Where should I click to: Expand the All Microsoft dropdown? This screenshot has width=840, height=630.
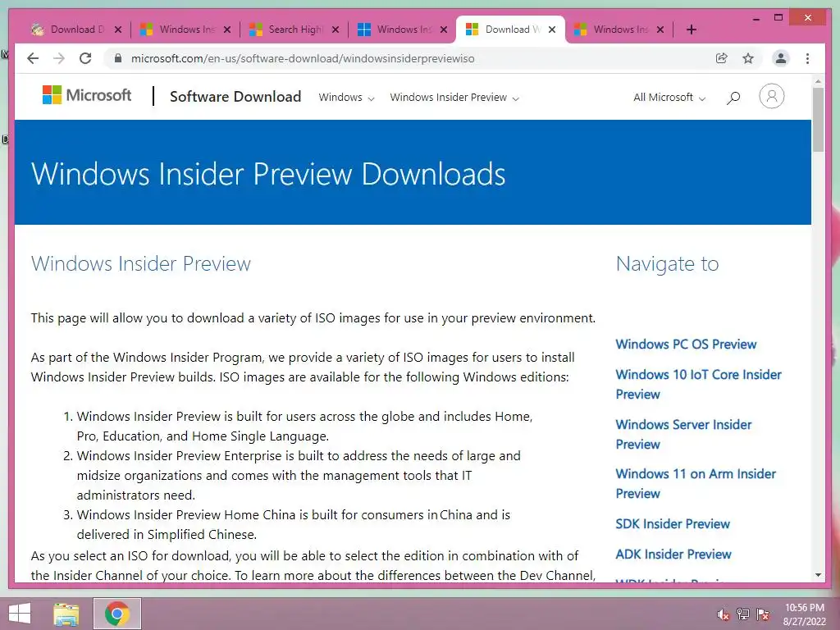coord(669,98)
